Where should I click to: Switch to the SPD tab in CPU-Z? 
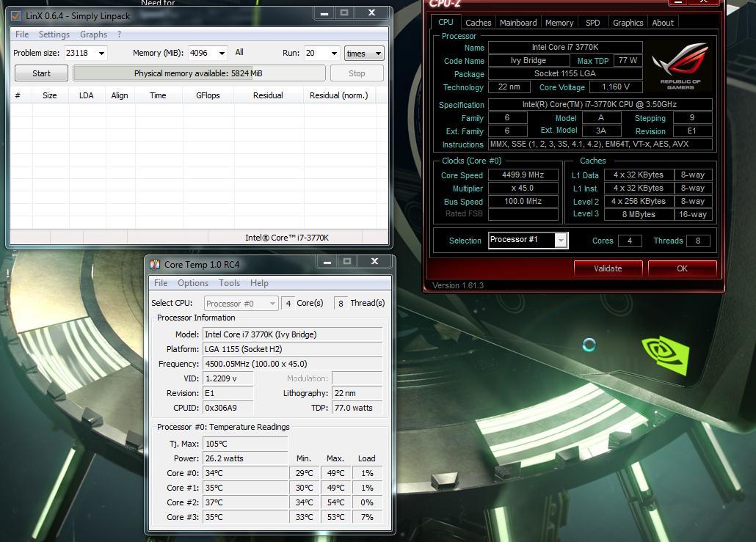click(592, 23)
